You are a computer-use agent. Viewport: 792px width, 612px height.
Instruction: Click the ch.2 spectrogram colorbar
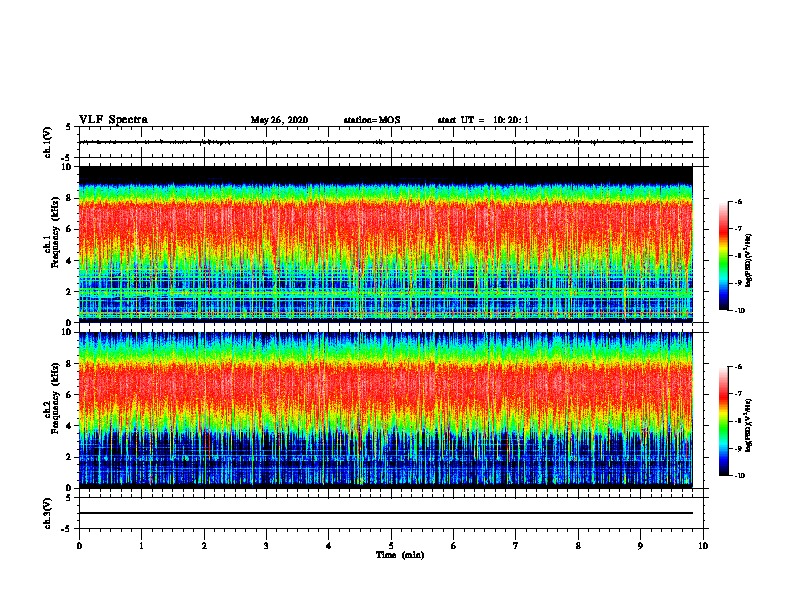coord(723,421)
